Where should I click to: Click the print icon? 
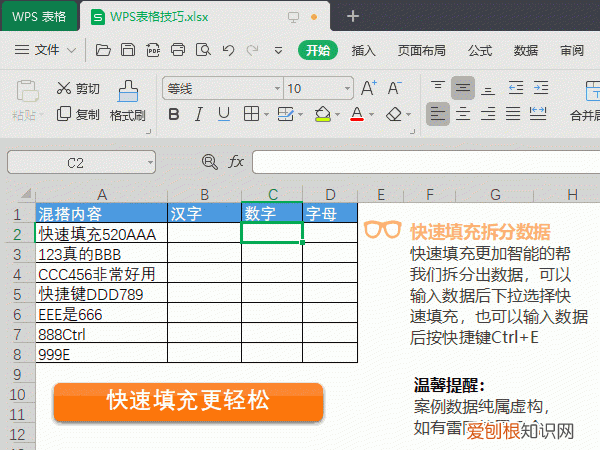point(178,50)
